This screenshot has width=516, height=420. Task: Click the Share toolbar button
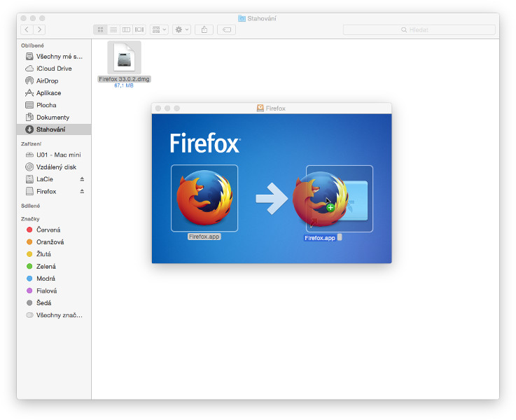(x=204, y=29)
